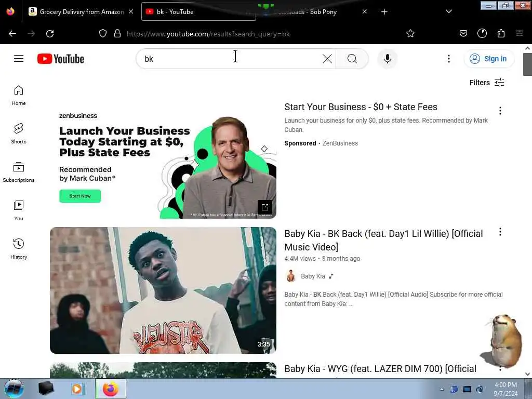Open options menu for BK Back video
532x399 pixels.
[500, 232]
